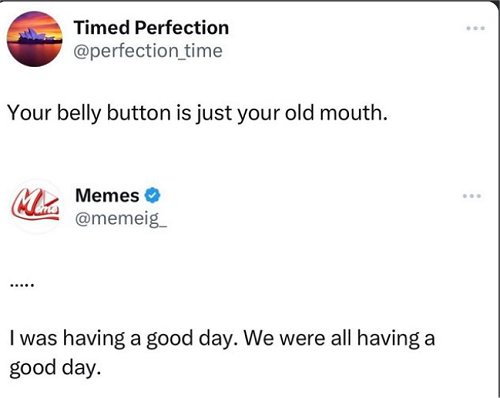Click the final line "good day." of the reply
500x398 pixels.
click(x=55, y=368)
